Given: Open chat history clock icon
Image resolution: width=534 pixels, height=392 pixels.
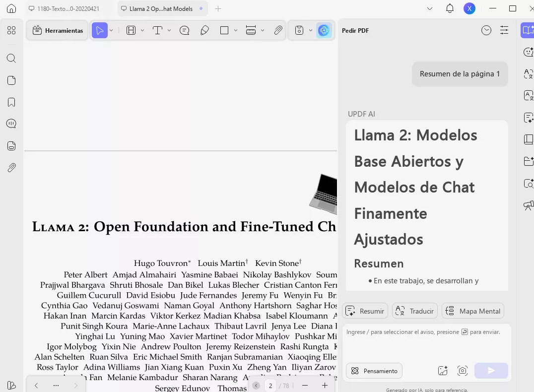Looking at the screenshot, I should [486, 30].
